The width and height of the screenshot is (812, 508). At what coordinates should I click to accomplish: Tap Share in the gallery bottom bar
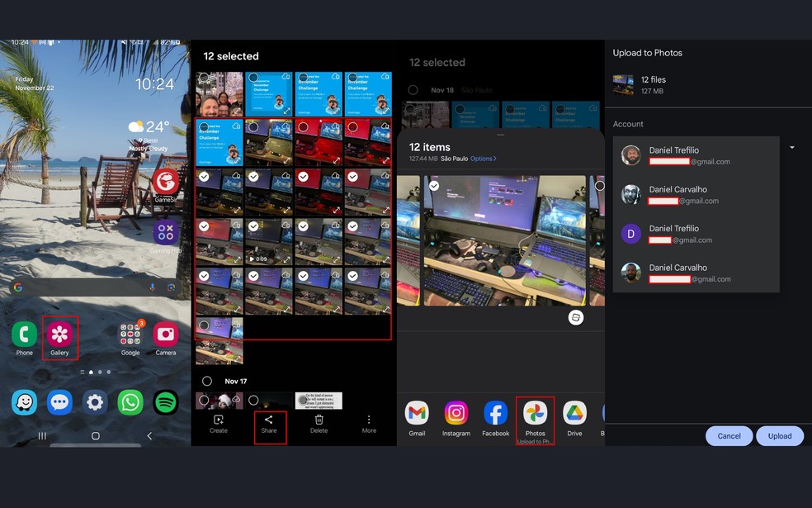[x=269, y=424]
